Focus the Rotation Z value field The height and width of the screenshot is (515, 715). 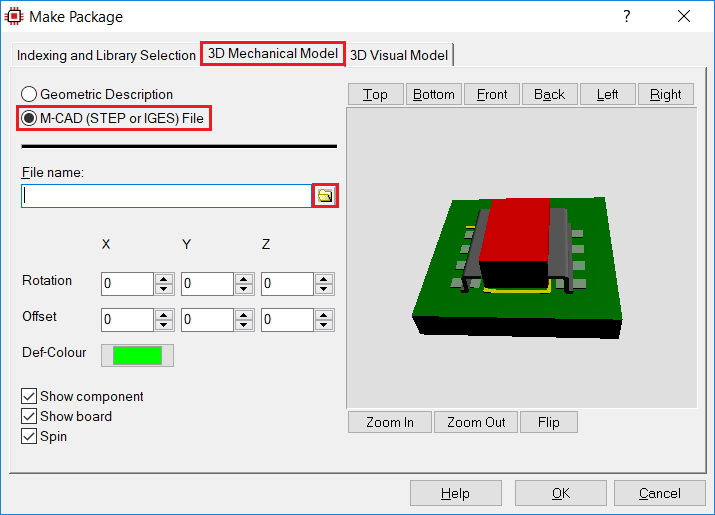pos(287,284)
